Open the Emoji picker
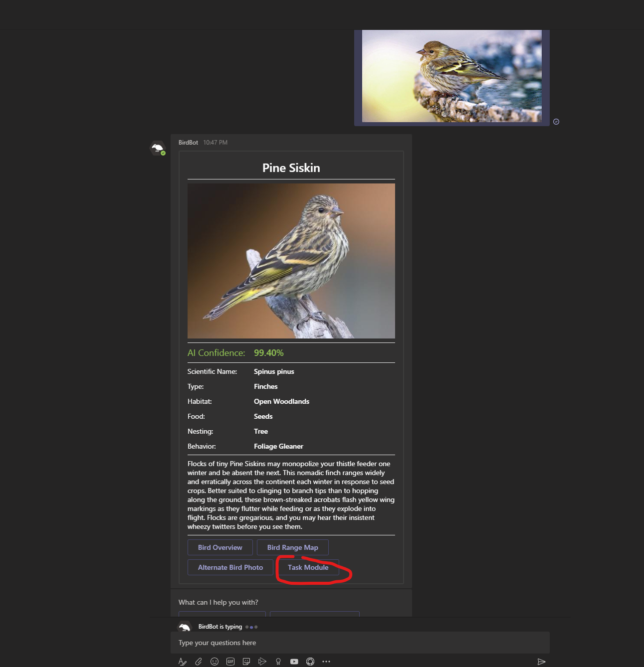This screenshot has width=644, height=667. point(215,662)
